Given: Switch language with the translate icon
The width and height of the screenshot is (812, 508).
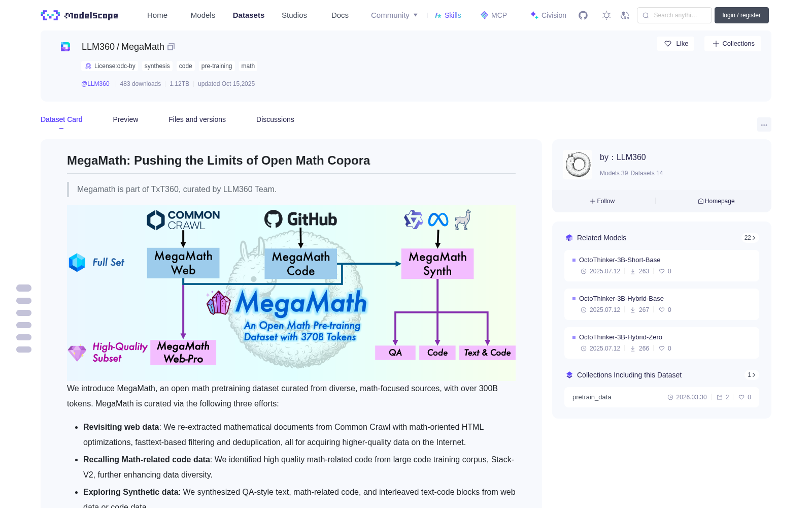Looking at the screenshot, I should pos(625,15).
